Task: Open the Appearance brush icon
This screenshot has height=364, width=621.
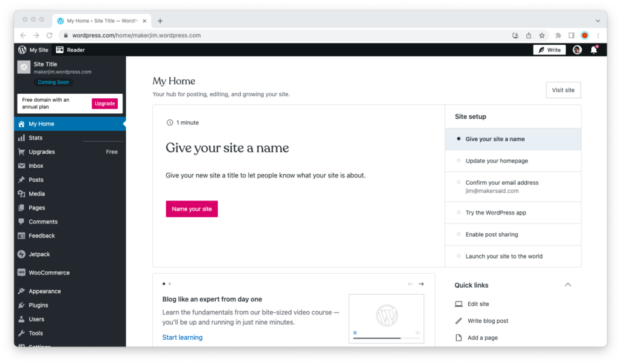Action: pyautogui.click(x=21, y=291)
